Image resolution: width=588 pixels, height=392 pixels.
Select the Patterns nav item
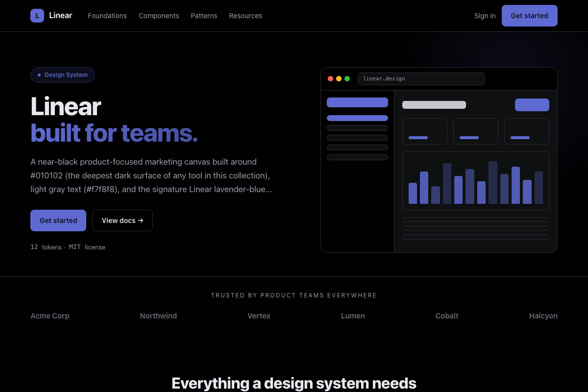tap(204, 16)
